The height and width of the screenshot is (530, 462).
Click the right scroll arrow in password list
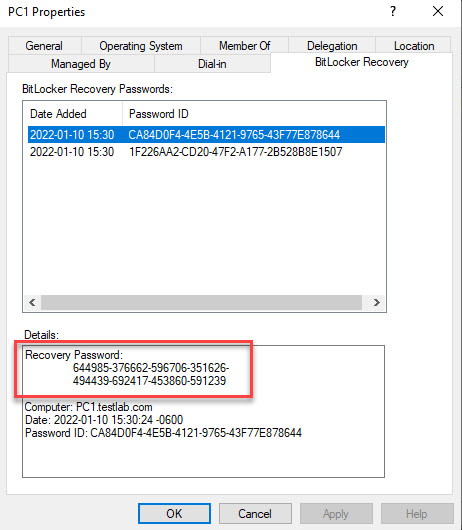click(376, 302)
